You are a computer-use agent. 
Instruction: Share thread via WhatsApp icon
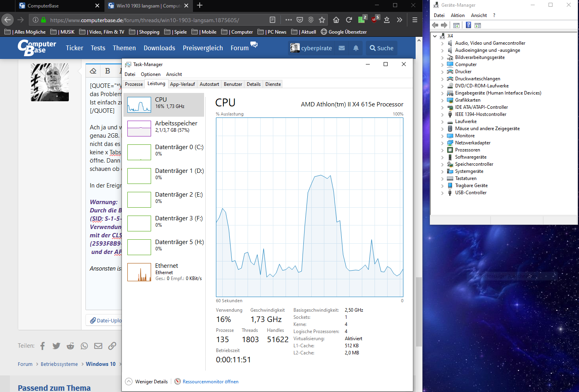click(x=84, y=346)
